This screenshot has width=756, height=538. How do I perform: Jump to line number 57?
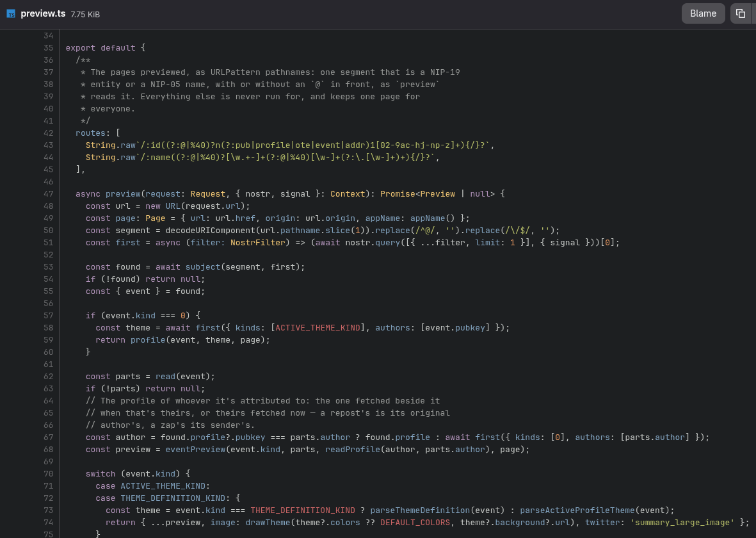click(x=48, y=315)
